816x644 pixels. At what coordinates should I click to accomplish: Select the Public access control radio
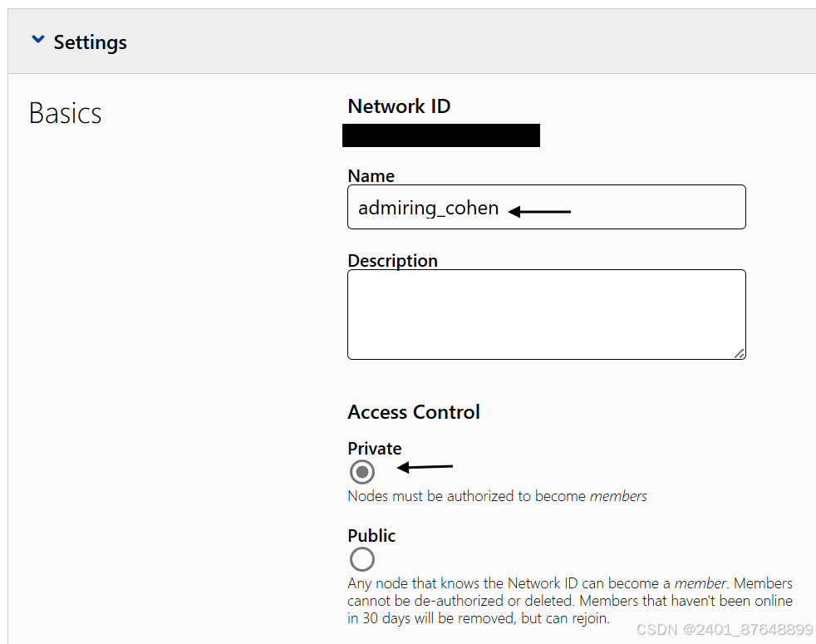[x=362, y=559]
